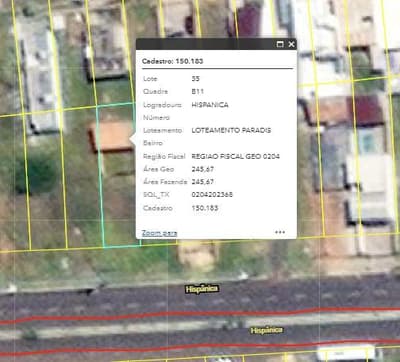Image resolution: width=400 pixels, height=362 pixels.
Task: Select the Quadra value B11
Action: pos(197,91)
